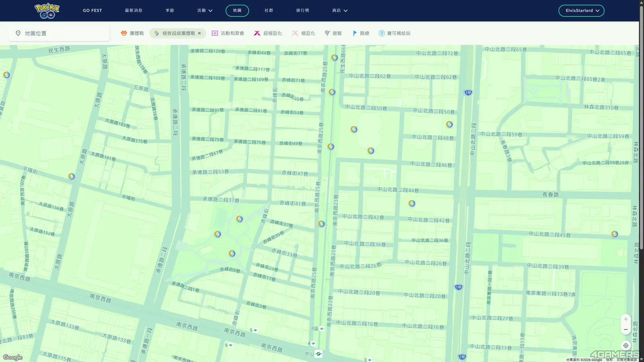Click the 中山北路二段39巷 label

click(548, 266)
